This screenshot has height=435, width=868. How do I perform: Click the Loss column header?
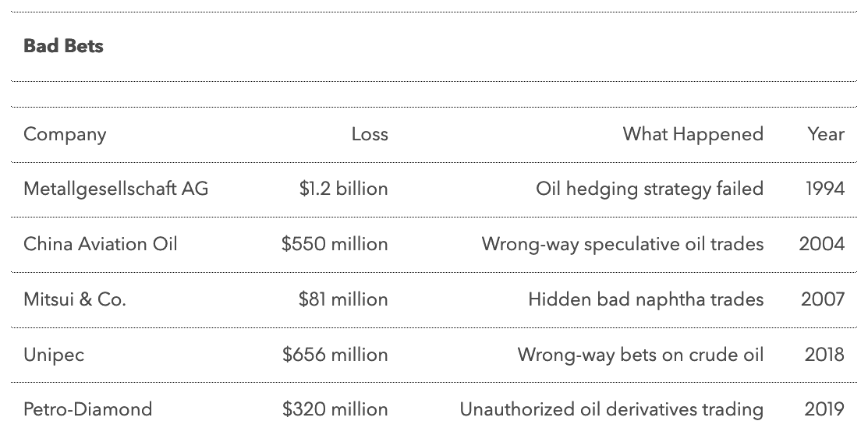369,134
